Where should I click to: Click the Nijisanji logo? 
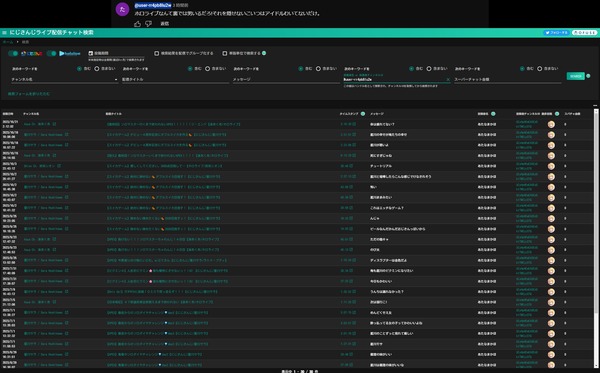[32, 54]
